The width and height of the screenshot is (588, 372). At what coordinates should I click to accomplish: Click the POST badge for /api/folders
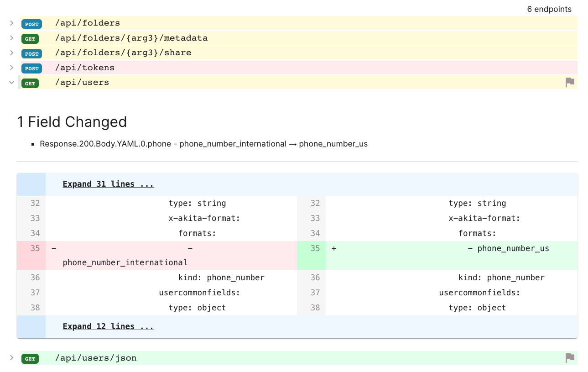[31, 24]
